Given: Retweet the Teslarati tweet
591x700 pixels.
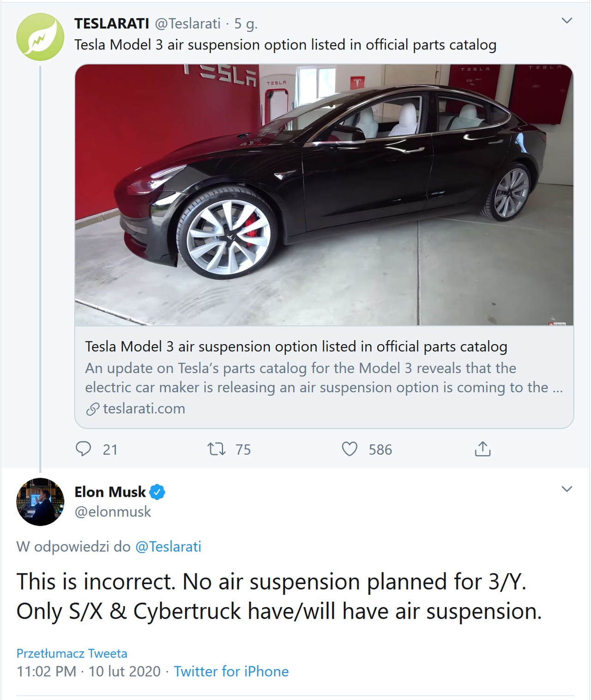Looking at the screenshot, I should (x=217, y=449).
